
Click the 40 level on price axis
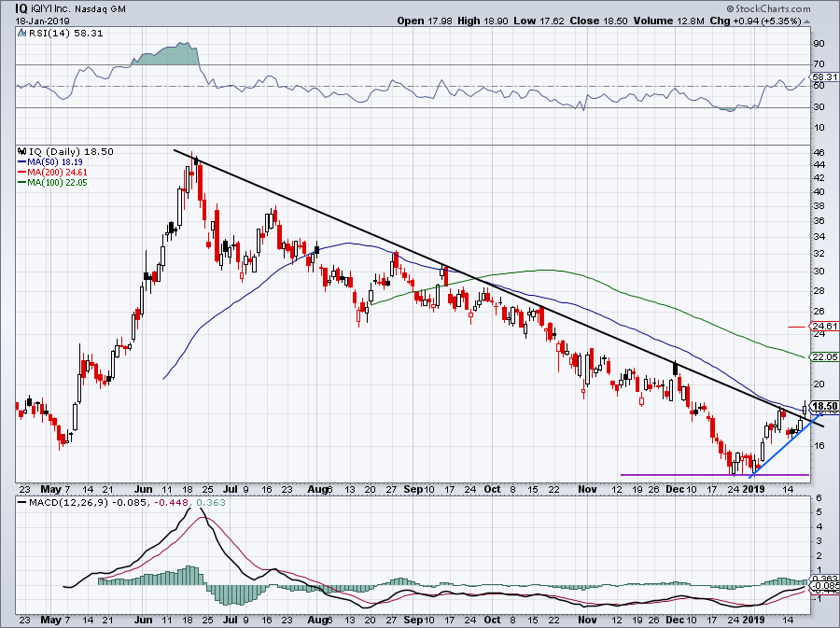[x=819, y=192]
